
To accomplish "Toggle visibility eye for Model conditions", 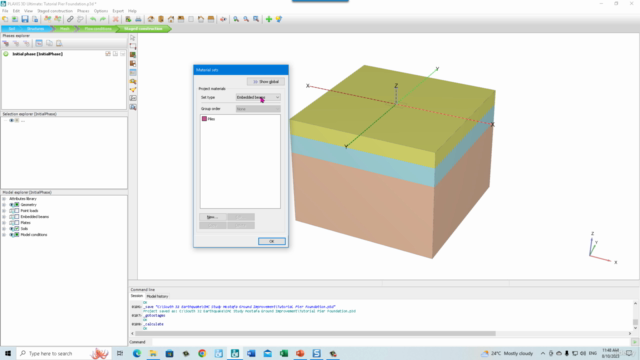I will coord(11,235).
